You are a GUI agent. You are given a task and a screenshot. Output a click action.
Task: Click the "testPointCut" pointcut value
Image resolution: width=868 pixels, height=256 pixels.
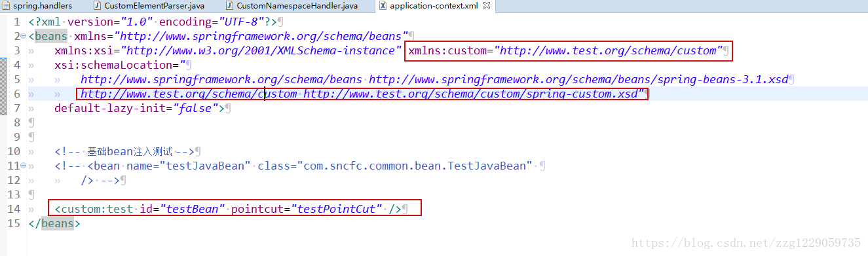pyautogui.click(x=336, y=209)
